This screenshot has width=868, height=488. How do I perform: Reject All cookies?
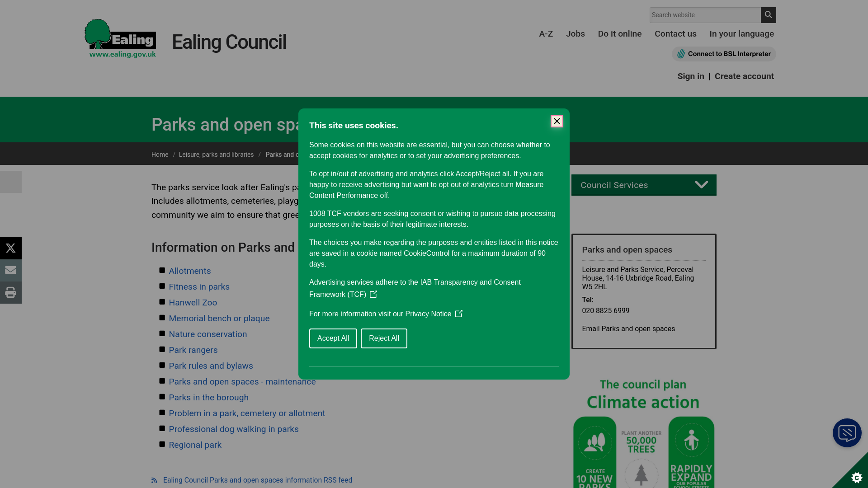[384, 338]
